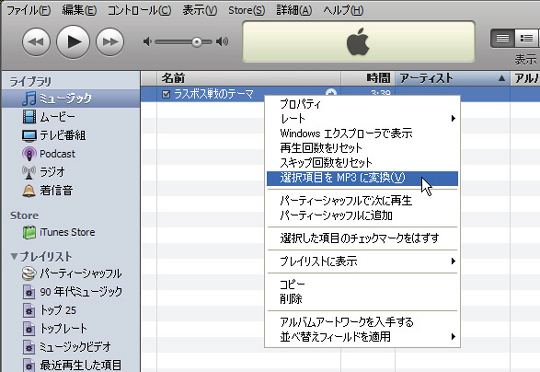Open the コントロール(C) menu
The image size is (540, 372).
(139, 10)
